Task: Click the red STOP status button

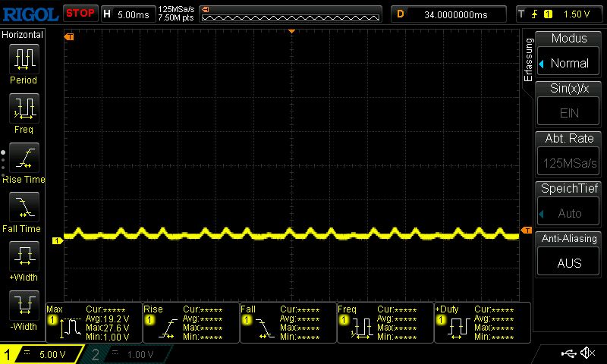Action: (x=80, y=14)
